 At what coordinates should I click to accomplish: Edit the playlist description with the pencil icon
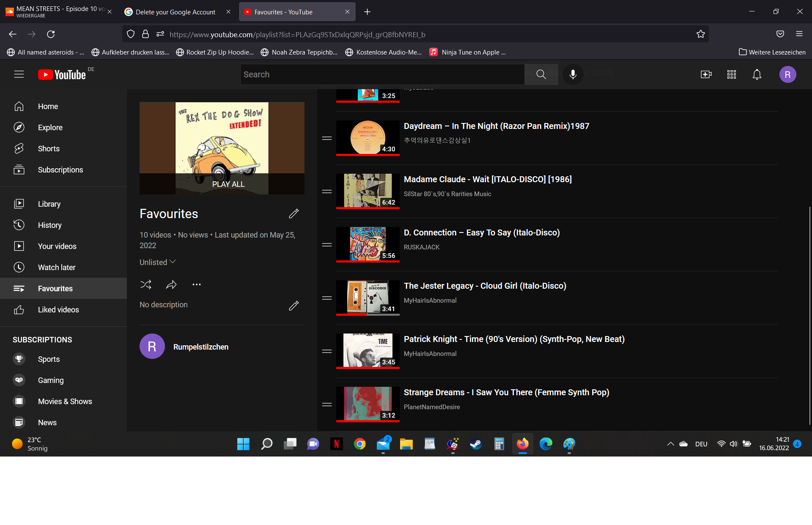coord(294,306)
